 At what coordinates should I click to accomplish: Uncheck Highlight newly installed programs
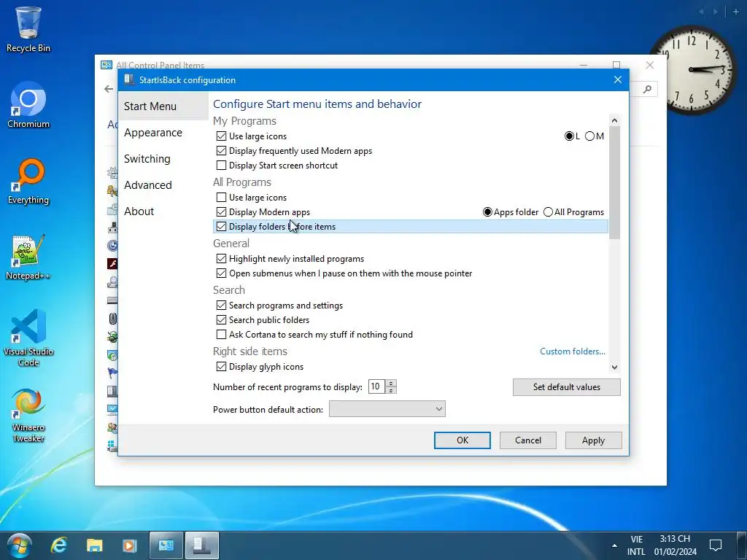pyautogui.click(x=221, y=259)
